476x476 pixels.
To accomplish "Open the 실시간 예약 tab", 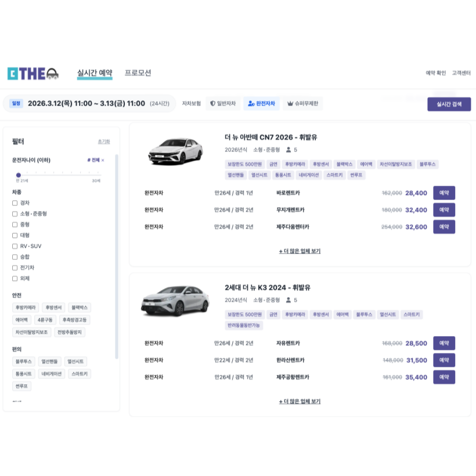I will (94, 73).
